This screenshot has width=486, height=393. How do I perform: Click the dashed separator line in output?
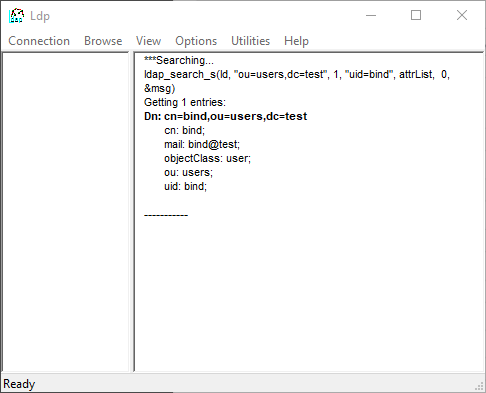click(166, 215)
